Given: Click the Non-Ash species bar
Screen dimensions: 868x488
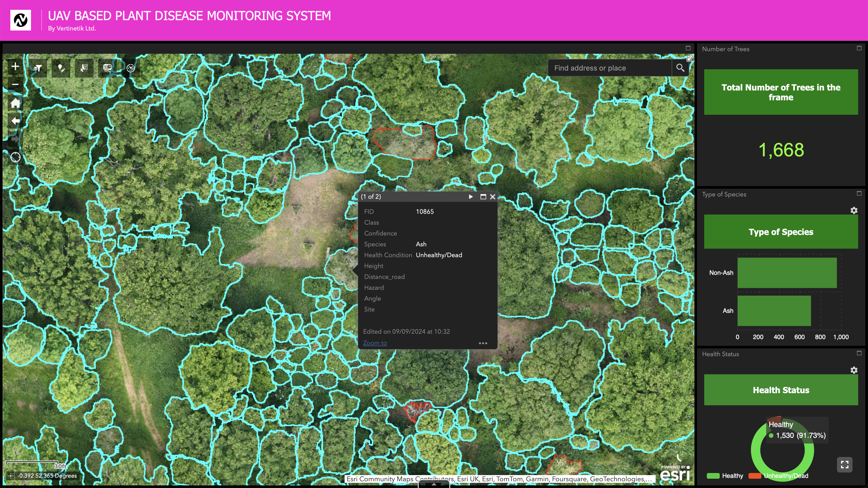Looking at the screenshot, I should point(787,273).
